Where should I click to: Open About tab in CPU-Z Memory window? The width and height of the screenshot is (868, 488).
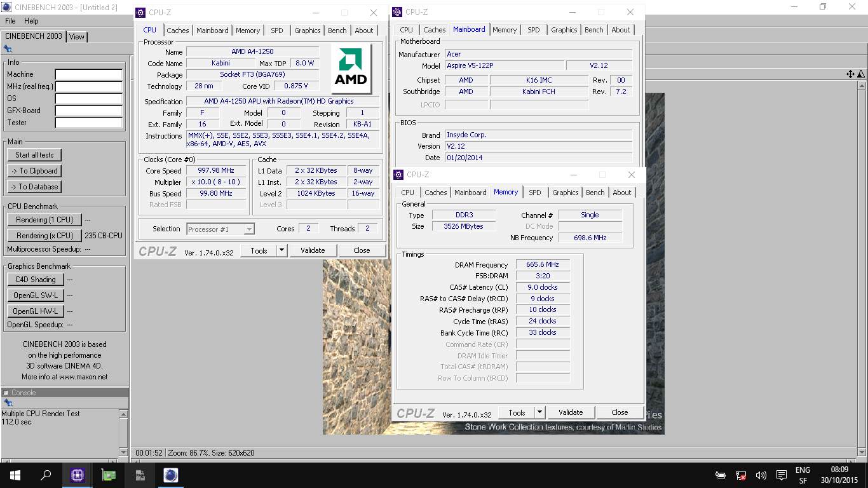622,193
